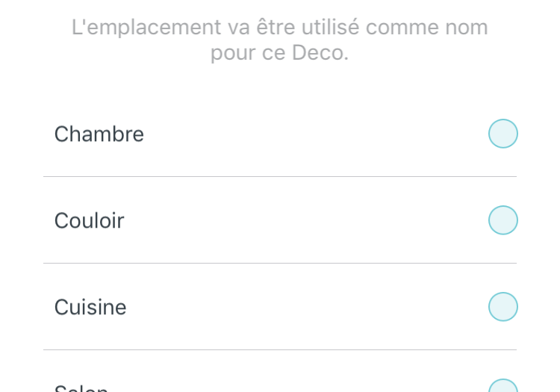The height and width of the screenshot is (392, 560).
Task: Choose the Couloir radio button
Action: (503, 220)
